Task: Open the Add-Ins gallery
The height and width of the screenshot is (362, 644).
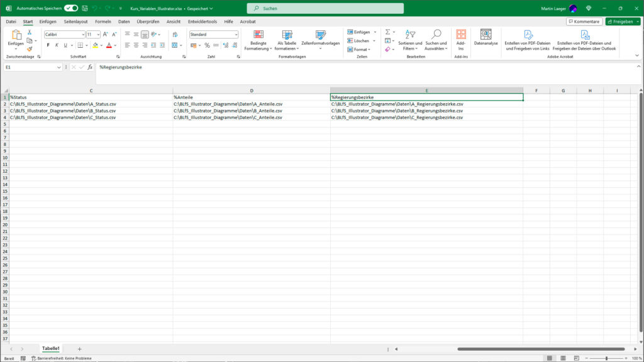Action: tap(461, 40)
